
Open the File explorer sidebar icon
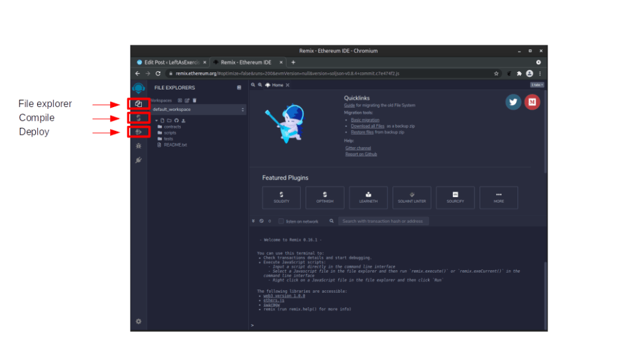139,104
